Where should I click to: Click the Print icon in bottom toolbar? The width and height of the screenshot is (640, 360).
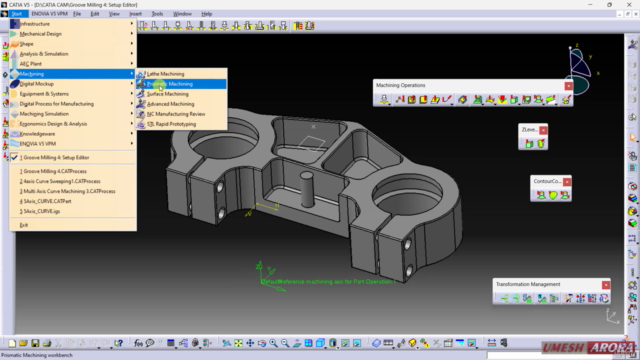pyautogui.click(x=47, y=343)
